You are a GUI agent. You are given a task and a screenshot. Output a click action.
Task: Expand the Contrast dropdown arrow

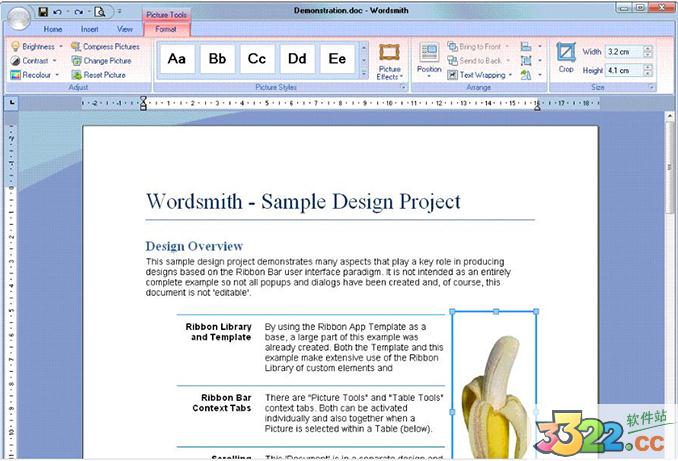click(55, 61)
